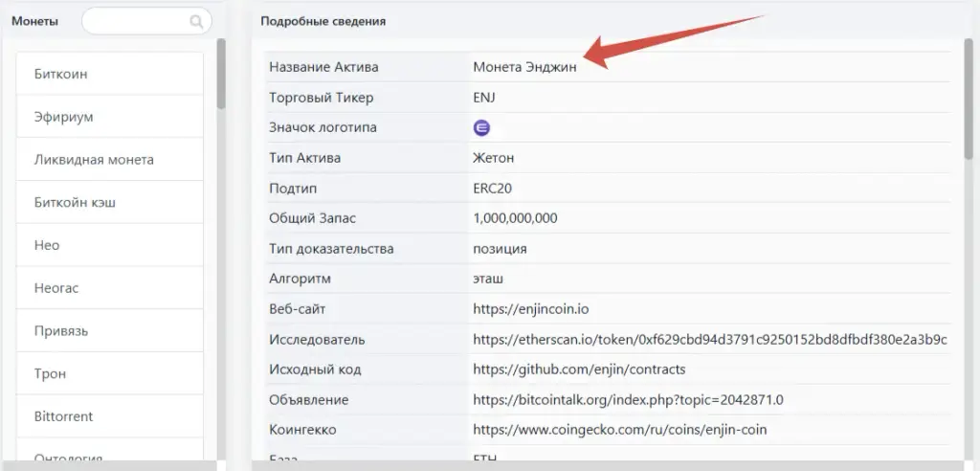Click the Коингекко label
This screenshot has width=980, height=471.
tap(302, 430)
